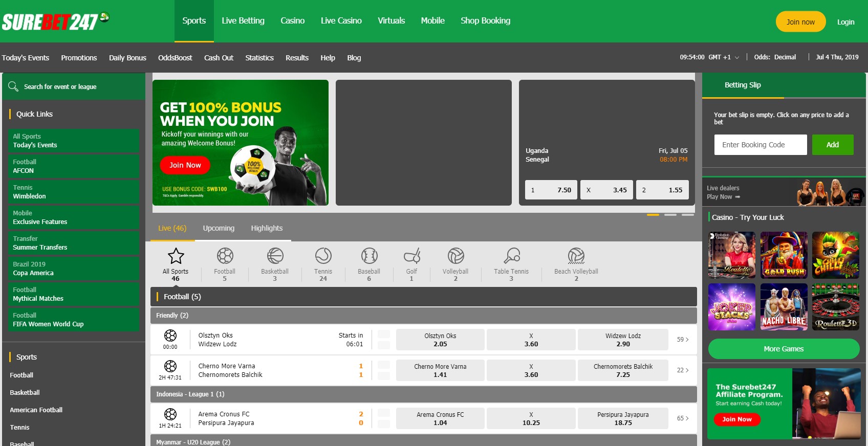Image resolution: width=868 pixels, height=446 pixels.
Task: Open Joker Stacks casino game
Action: (x=732, y=307)
